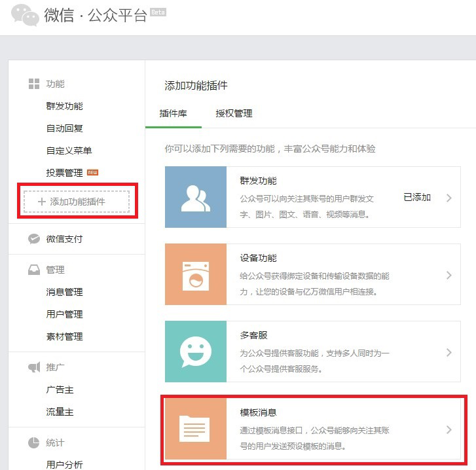Expand the 模板消息 card arrow
The height and width of the screenshot is (470, 476).
(x=449, y=429)
